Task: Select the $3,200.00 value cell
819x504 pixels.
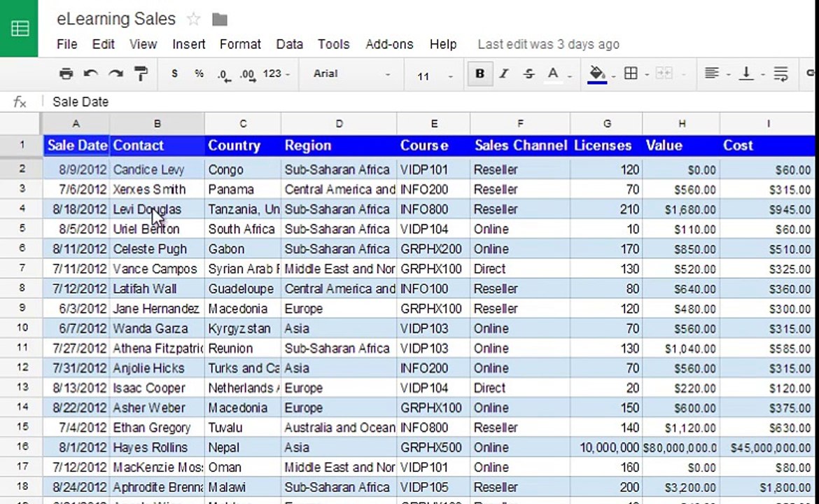Action: point(681,487)
